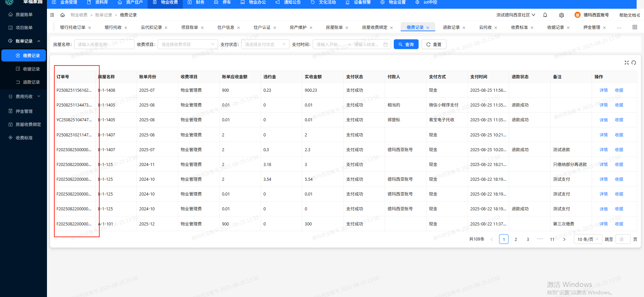Refresh the table using the reload icon
Viewport: 644px width, 297px height.
[634, 63]
